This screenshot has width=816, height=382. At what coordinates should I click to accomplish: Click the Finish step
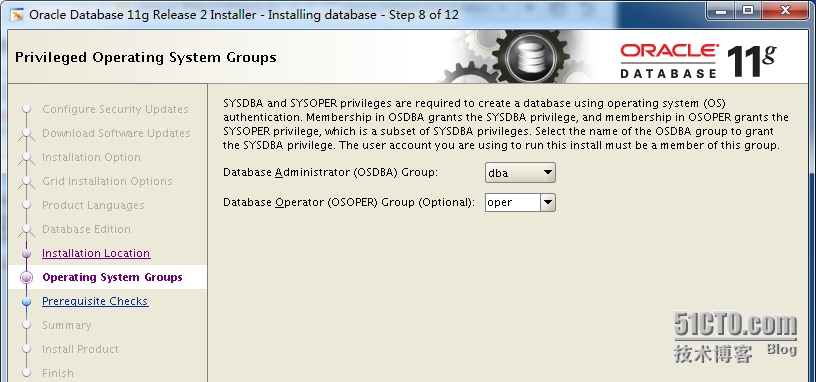coord(58,373)
